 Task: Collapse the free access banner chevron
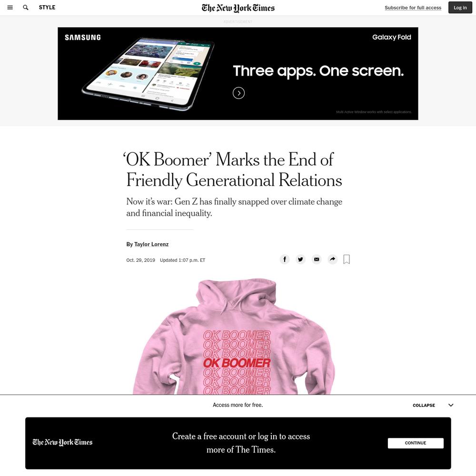[x=451, y=405]
